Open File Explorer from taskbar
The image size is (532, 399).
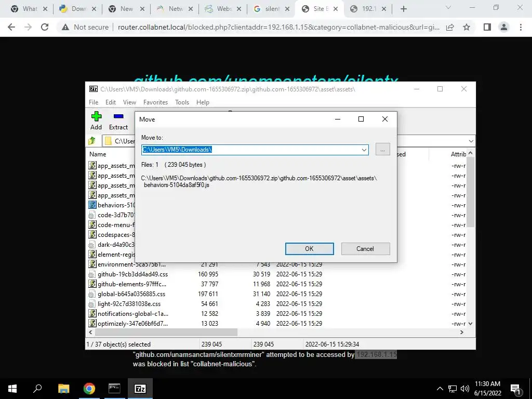point(63,389)
